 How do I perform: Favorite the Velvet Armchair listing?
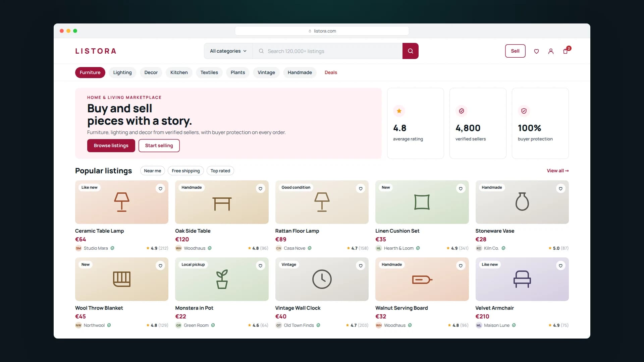(x=560, y=266)
